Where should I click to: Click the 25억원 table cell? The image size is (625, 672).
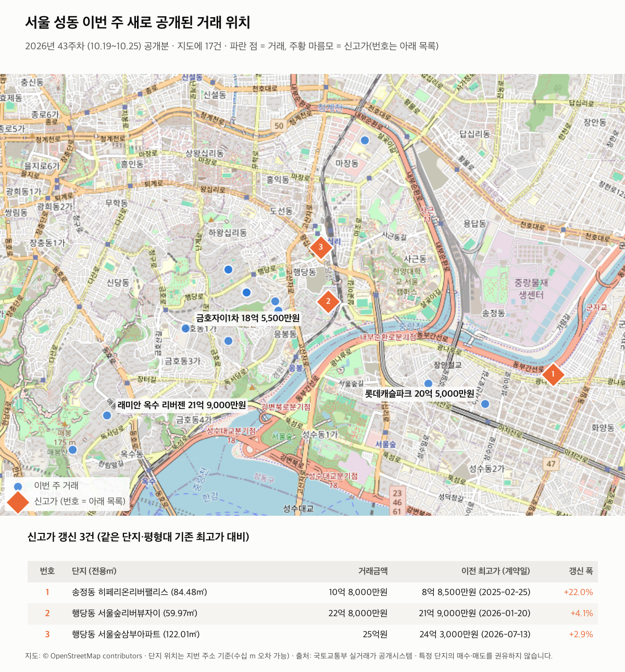[x=375, y=634]
